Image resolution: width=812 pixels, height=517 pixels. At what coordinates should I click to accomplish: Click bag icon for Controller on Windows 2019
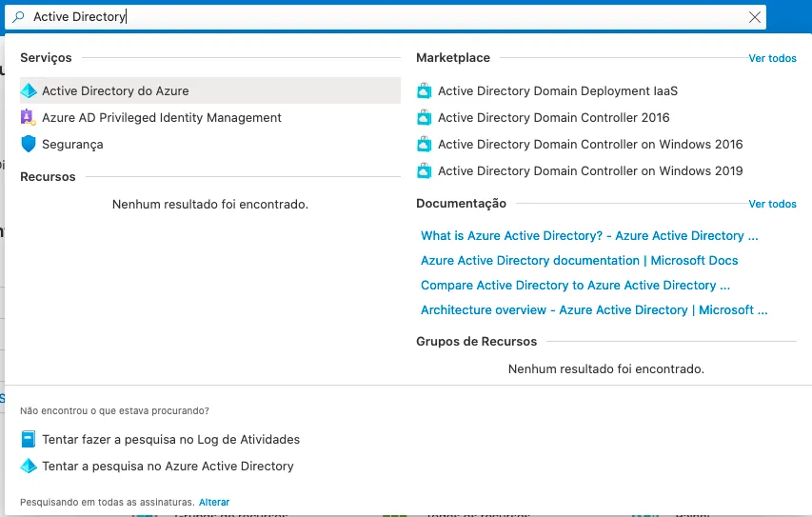pos(425,170)
